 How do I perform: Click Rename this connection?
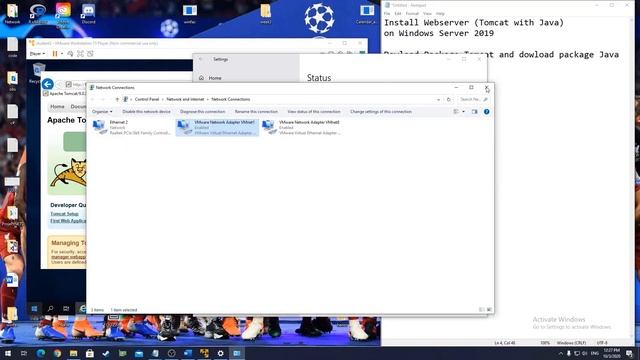pyautogui.click(x=256, y=111)
